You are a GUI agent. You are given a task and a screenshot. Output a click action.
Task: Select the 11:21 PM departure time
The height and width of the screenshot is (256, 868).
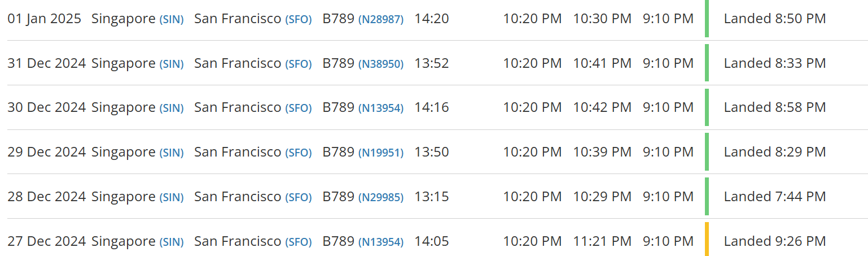click(x=602, y=241)
